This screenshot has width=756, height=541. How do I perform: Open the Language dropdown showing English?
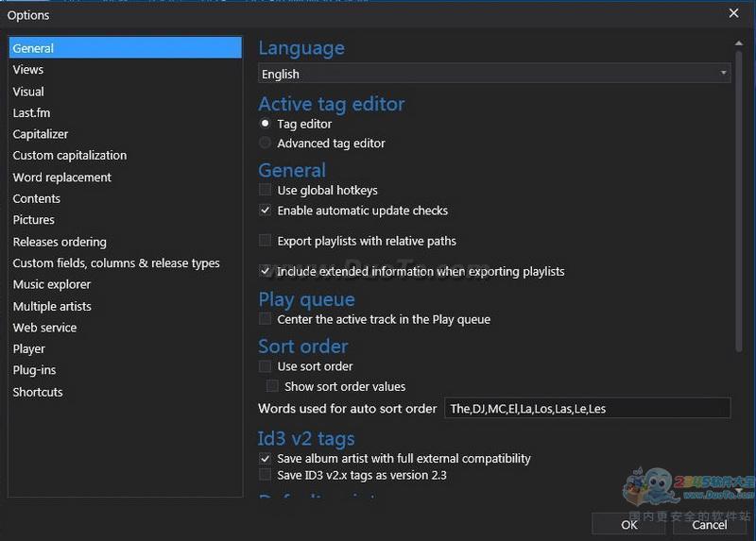pos(494,74)
